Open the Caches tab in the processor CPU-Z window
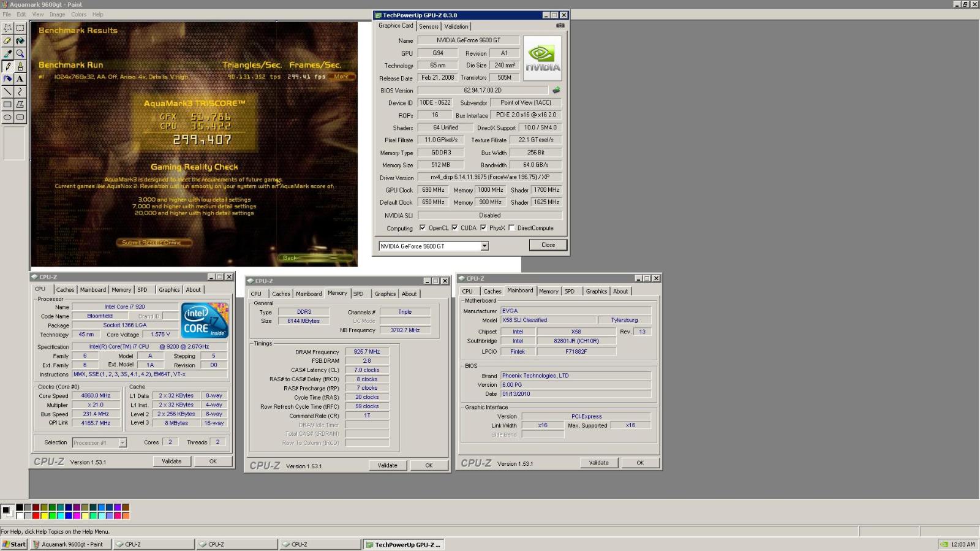 point(66,290)
